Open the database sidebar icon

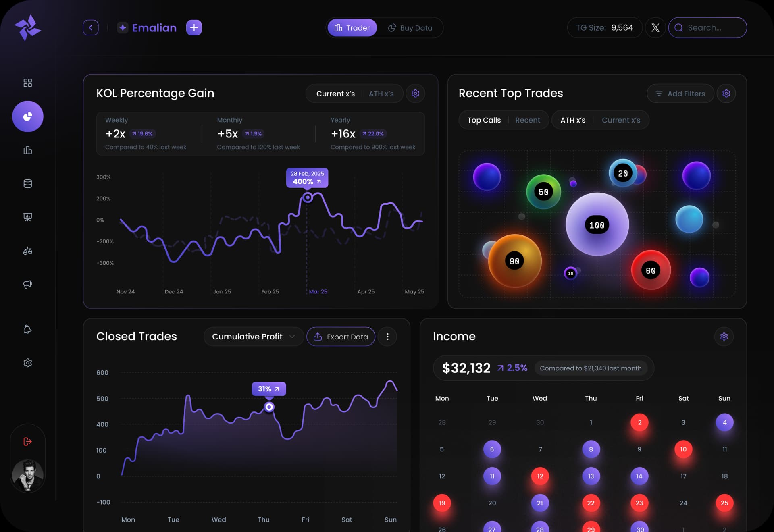27,184
